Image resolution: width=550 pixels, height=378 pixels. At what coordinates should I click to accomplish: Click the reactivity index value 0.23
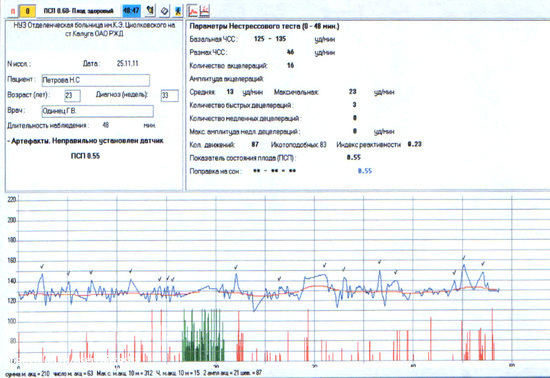(415, 144)
